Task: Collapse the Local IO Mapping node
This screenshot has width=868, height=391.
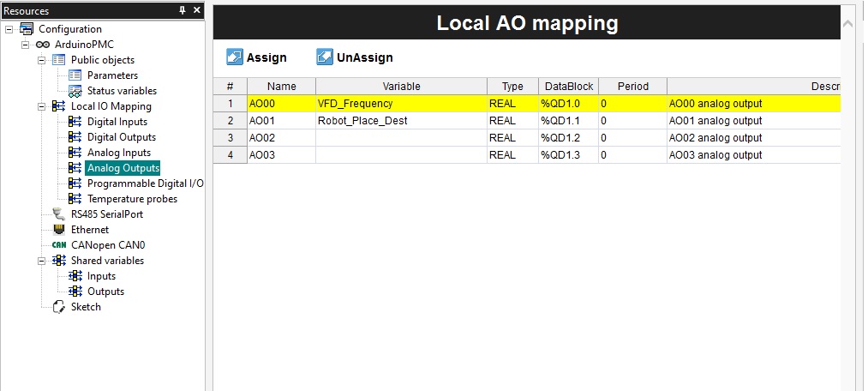Action: pyautogui.click(x=41, y=106)
